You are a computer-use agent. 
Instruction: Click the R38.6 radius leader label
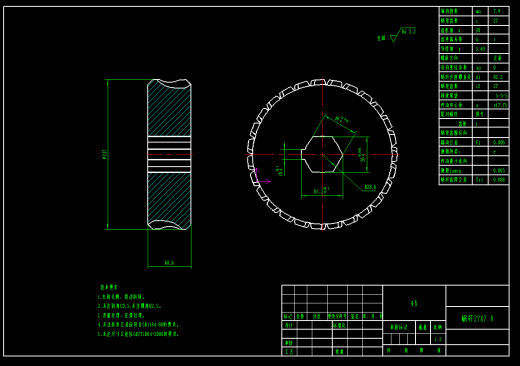point(370,187)
